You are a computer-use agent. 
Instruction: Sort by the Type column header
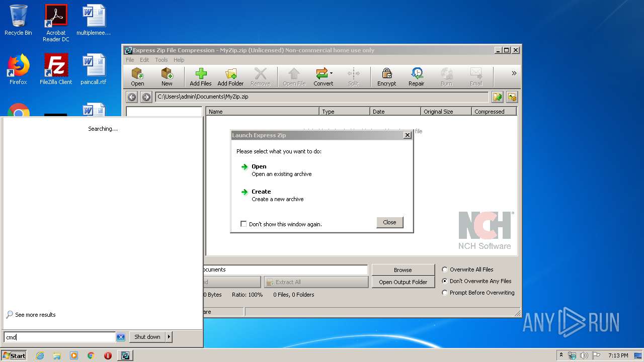345,112
